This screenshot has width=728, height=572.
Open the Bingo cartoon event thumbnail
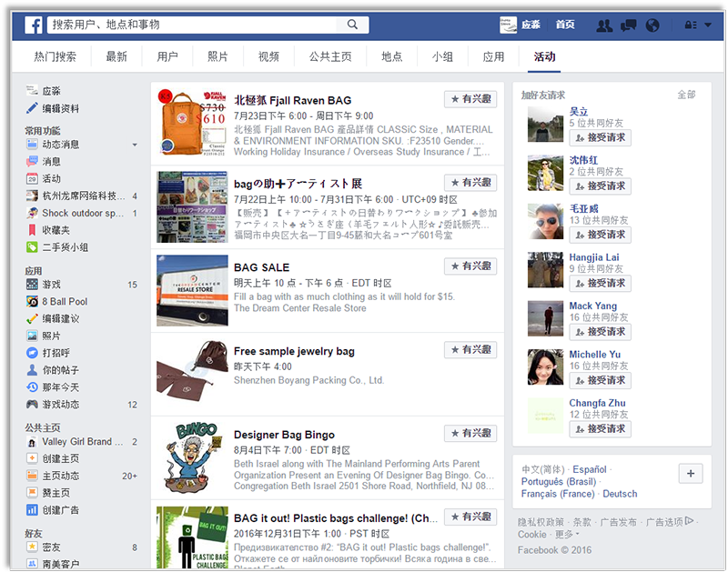192,457
